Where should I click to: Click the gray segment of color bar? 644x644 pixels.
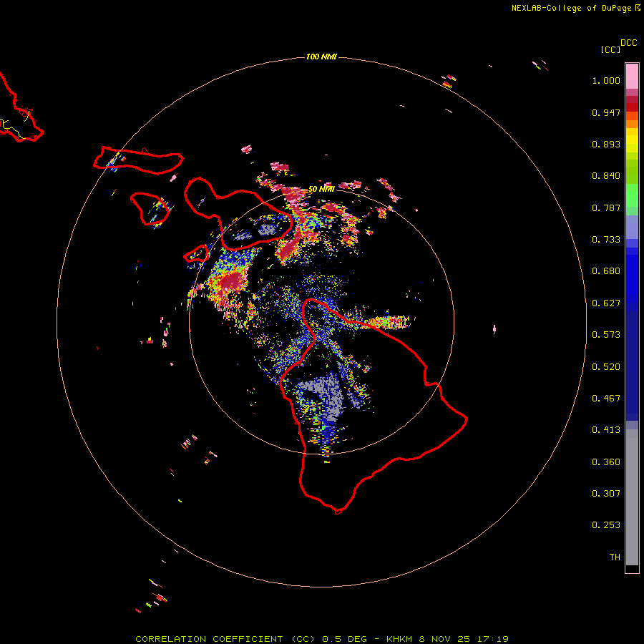632,497
